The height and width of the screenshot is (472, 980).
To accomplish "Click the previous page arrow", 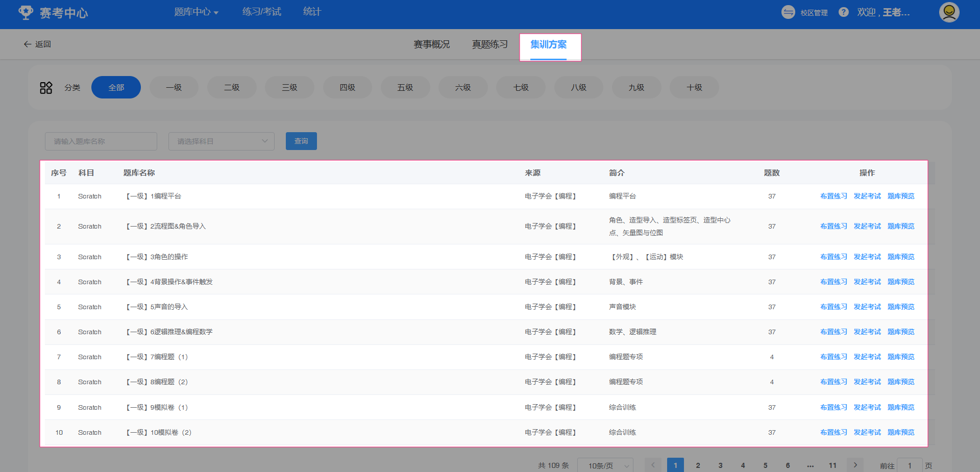I will (653, 465).
